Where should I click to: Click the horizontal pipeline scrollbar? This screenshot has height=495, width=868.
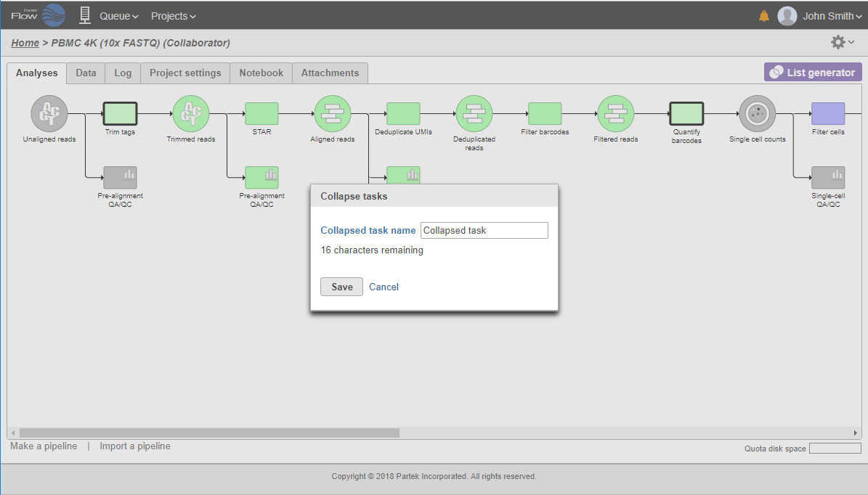pos(209,433)
